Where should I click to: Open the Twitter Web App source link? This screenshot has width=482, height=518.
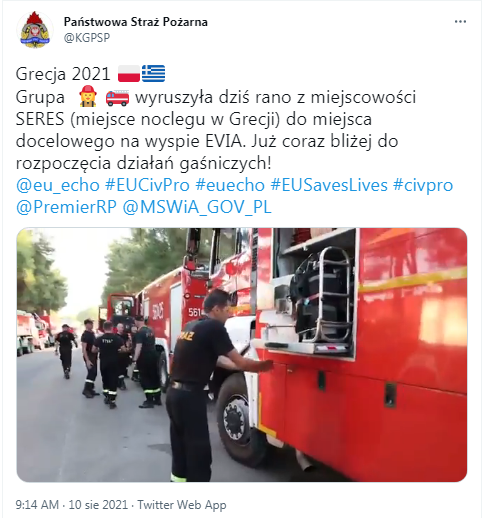(182, 505)
